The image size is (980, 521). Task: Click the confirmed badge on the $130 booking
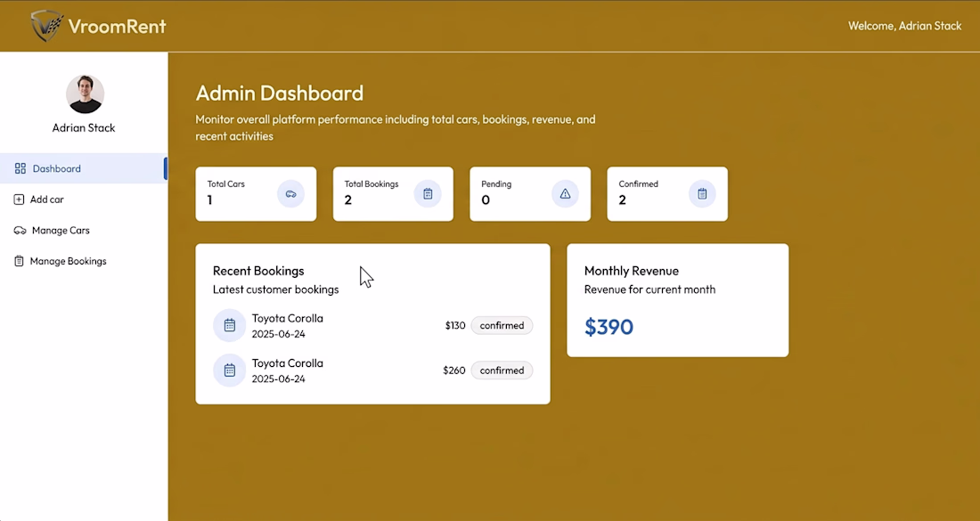pos(502,325)
